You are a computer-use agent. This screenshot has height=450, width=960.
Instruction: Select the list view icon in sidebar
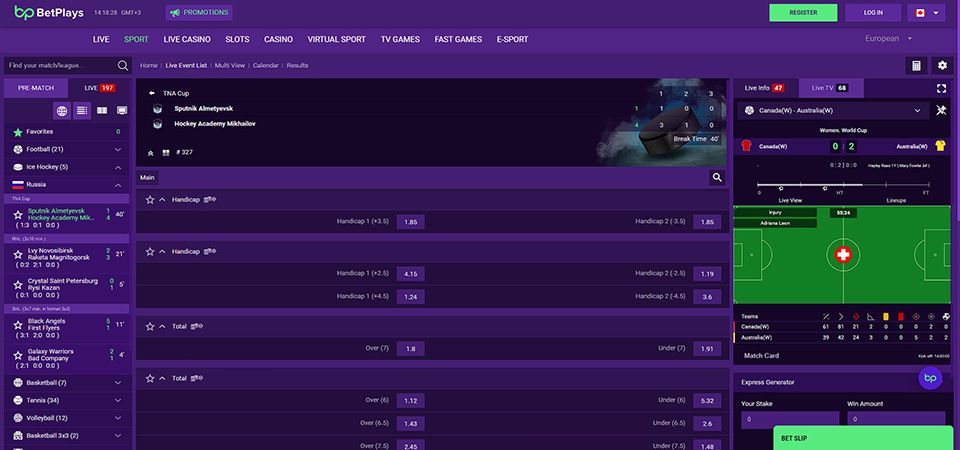click(x=82, y=111)
